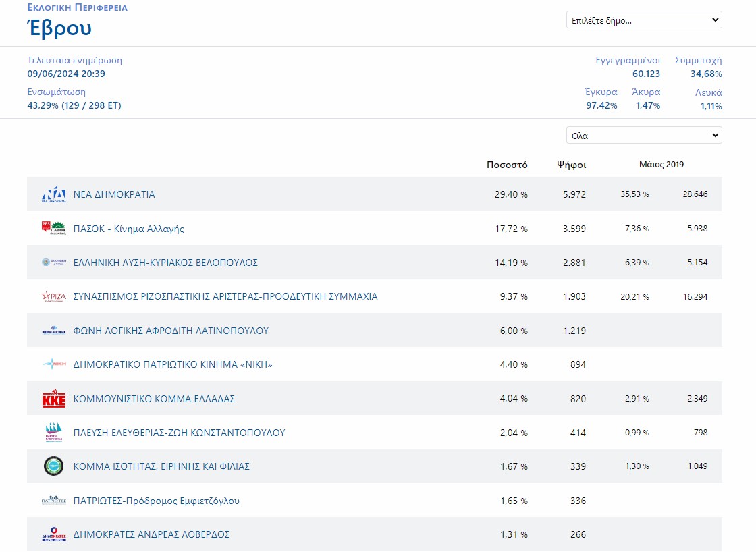Open ΝΕΑ ΔΗΜΟΚΡΑΤΙΑ party results link
The image size is (756, 552).
114,194
